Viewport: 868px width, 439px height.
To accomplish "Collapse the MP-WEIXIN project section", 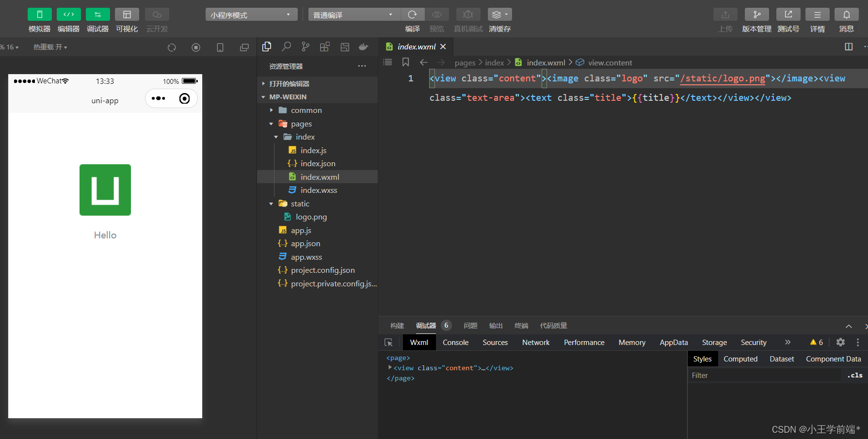I will tap(318, 97).
